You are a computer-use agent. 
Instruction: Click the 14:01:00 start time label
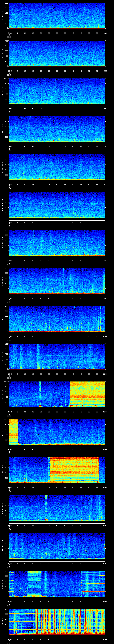9,33
